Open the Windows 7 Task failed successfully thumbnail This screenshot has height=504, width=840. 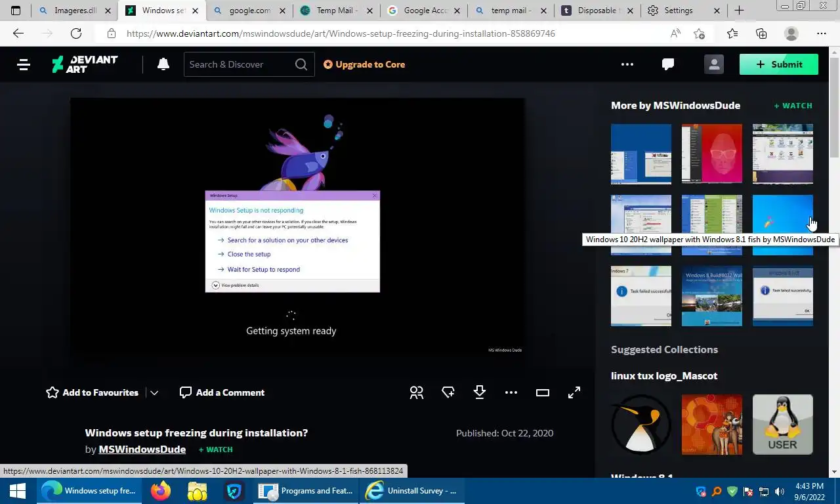pos(641,296)
